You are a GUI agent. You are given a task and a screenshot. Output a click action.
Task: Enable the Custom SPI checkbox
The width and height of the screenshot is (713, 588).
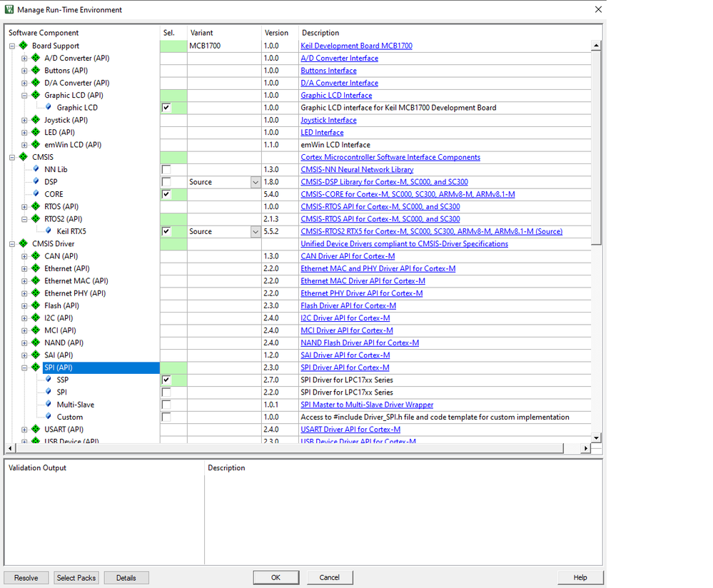pyautogui.click(x=166, y=417)
